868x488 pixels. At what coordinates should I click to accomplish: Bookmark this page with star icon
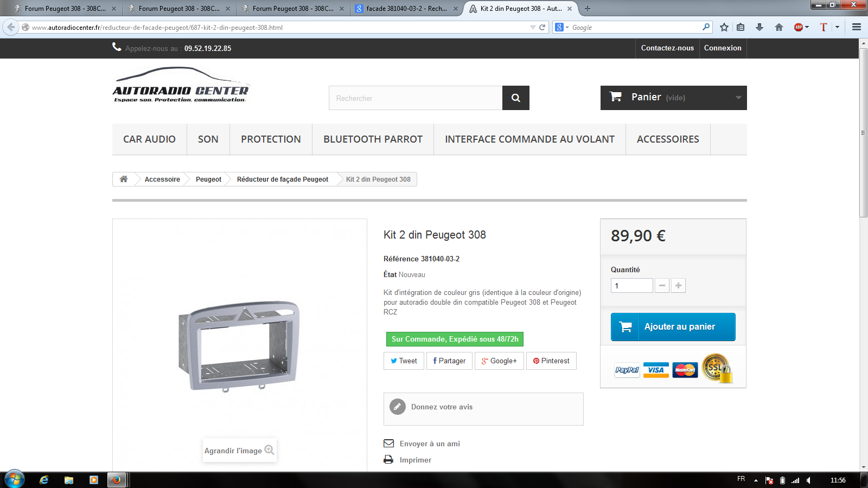point(724,27)
